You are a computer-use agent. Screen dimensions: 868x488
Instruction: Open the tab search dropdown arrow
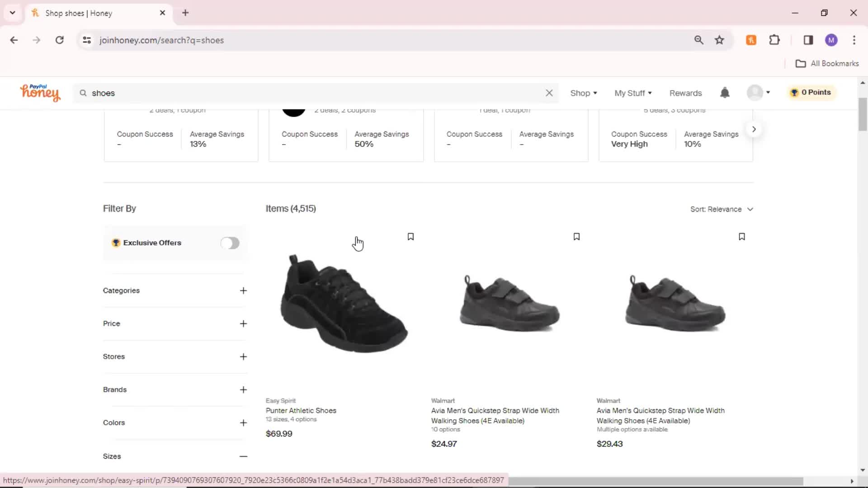pos(12,13)
